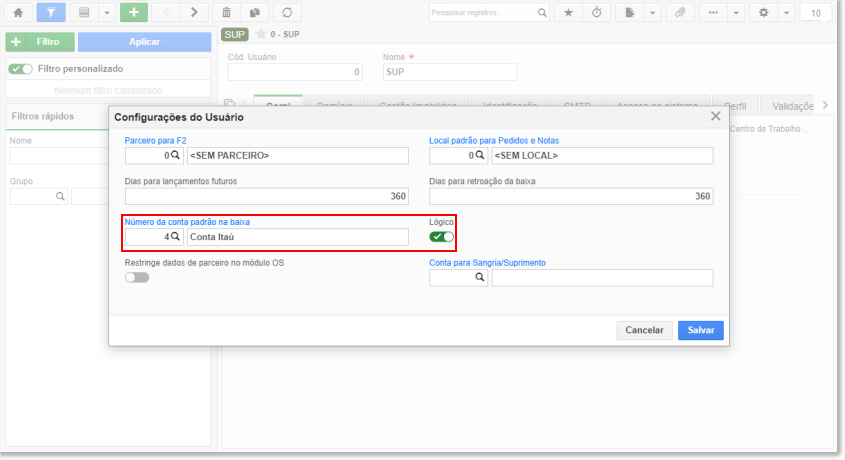Click the Dias para retroação da baixa field
The width and height of the screenshot is (845, 460).
(571, 196)
